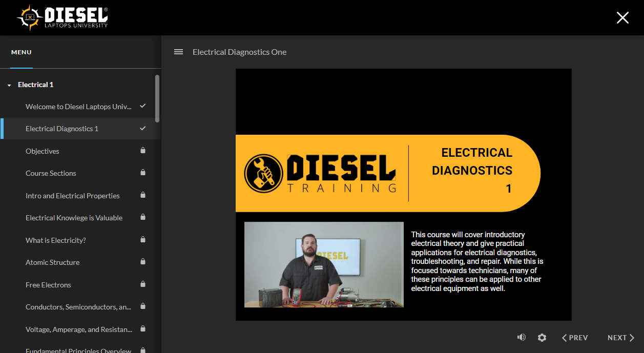Click the sidebar menu scrollbar thumb
The image size is (644, 353).
tap(157, 98)
